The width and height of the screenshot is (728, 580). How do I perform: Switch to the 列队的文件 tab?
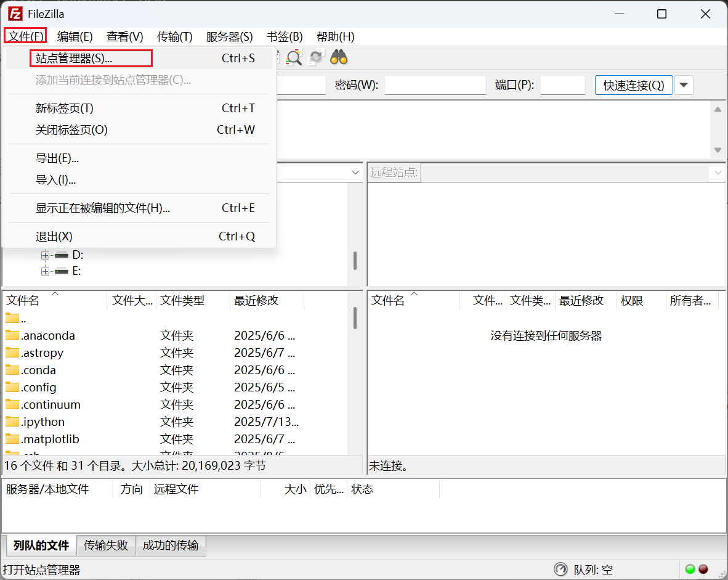41,545
